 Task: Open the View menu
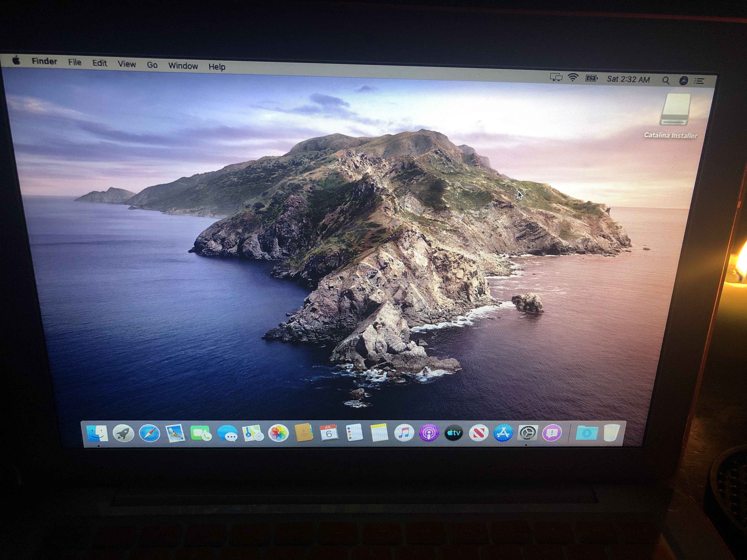point(127,64)
